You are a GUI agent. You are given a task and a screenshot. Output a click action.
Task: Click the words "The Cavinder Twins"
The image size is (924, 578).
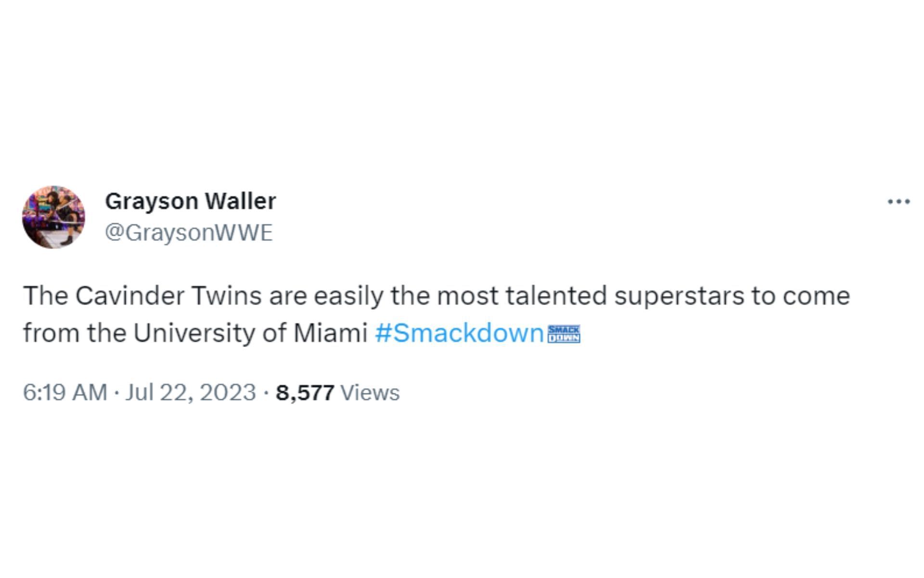(142, 296)
